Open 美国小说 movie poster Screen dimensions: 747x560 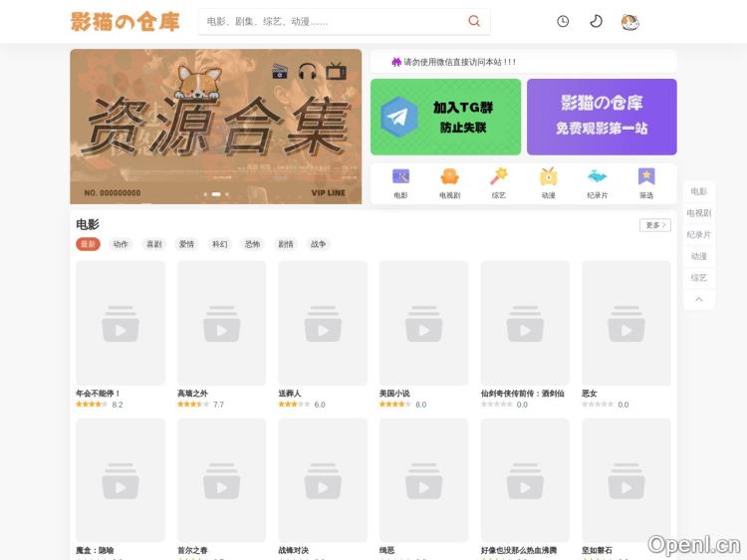click(x=424, y=323)
